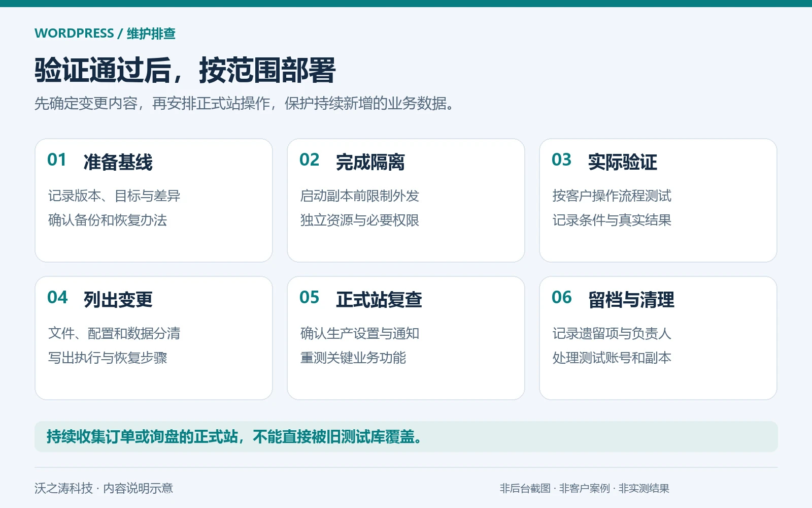Click the line '按客户操作流程测试'

tap(612, 196)
